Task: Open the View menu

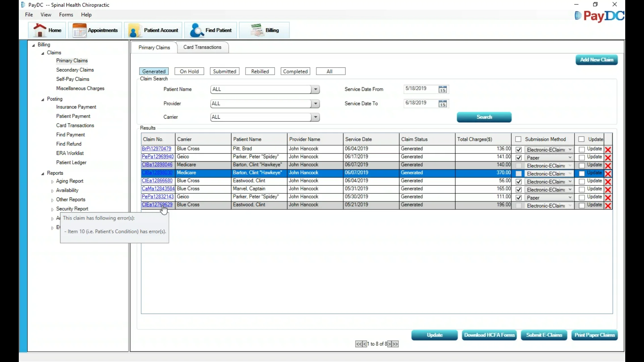Action: pyautogui.click(x=46, y=15)
